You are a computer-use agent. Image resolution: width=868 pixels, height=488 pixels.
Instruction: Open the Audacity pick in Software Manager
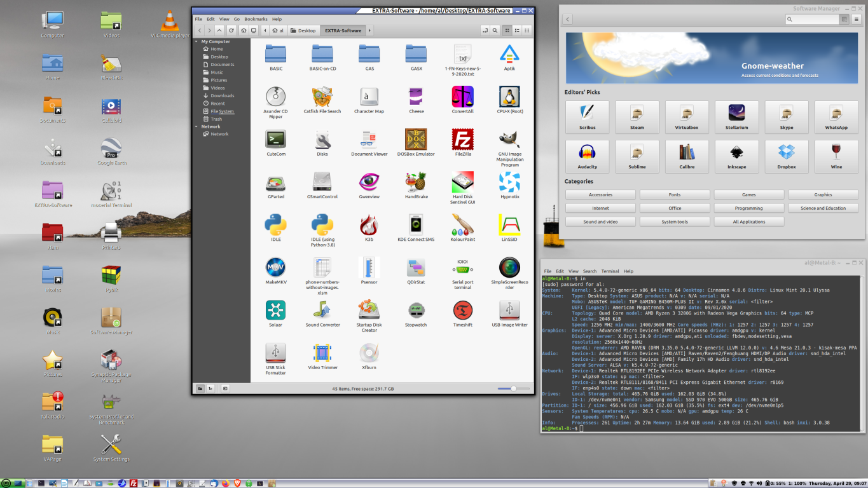pos(587,156)
